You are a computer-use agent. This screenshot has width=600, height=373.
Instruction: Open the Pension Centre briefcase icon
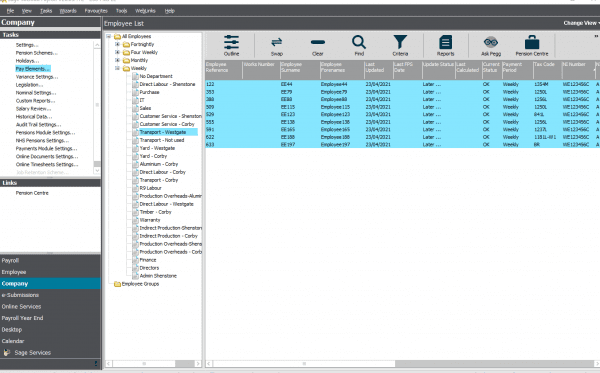click(532, 42)
